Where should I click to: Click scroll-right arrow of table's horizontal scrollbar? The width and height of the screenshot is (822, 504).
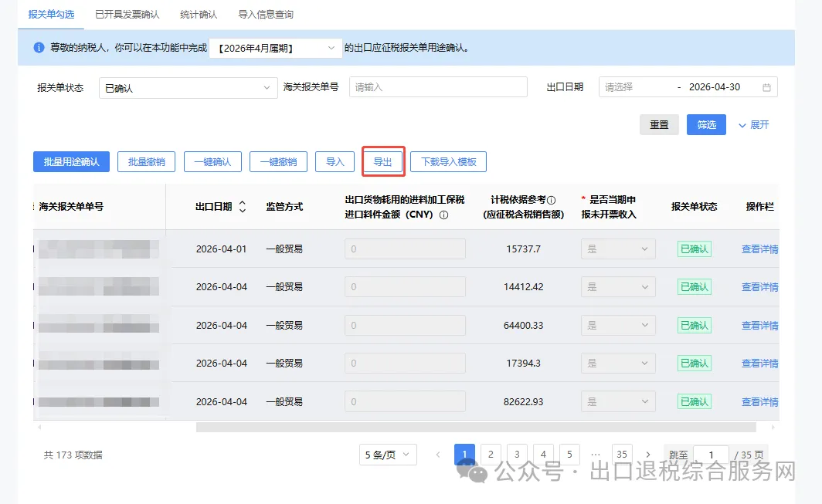(x=773, y=428)
